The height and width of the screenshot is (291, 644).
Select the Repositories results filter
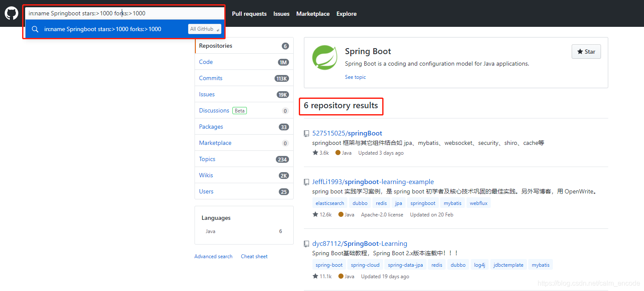point(244,46)
